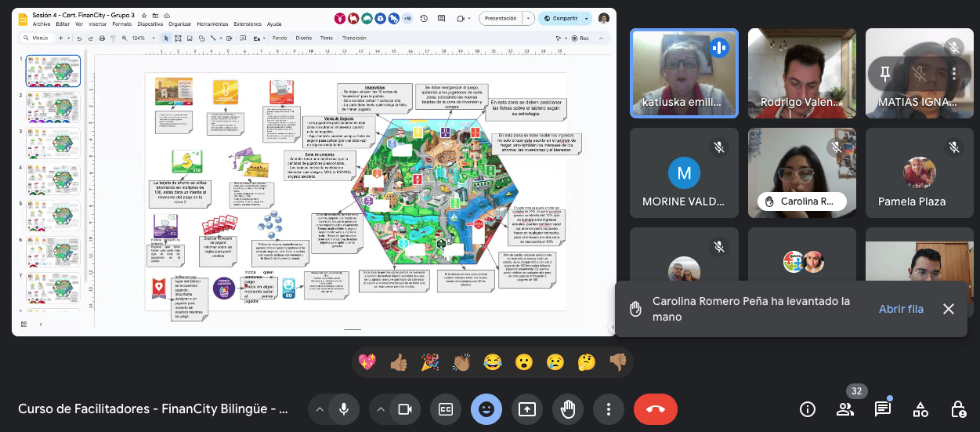
Task: Open version history clock icon in Slides
Action: pos(424,18)
